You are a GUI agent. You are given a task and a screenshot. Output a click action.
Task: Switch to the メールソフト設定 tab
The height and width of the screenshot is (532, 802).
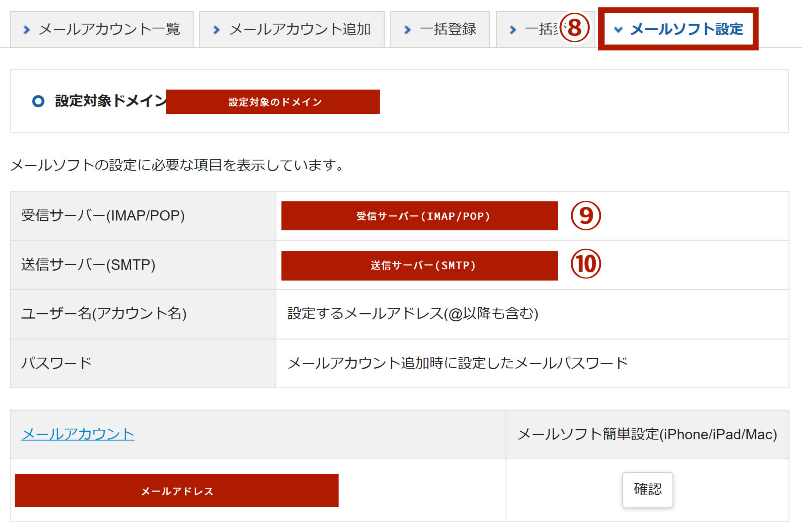pyautogui.click(x=687, y=30)
